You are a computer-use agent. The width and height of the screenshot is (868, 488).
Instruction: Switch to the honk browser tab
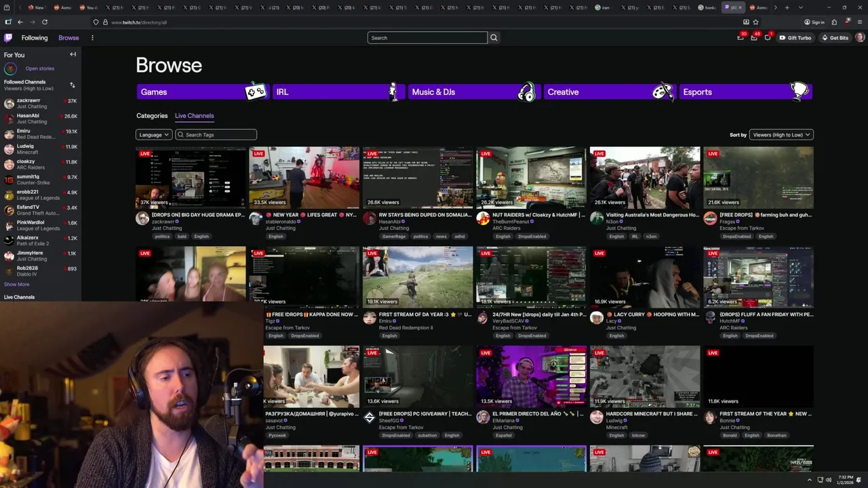point(707,7)
